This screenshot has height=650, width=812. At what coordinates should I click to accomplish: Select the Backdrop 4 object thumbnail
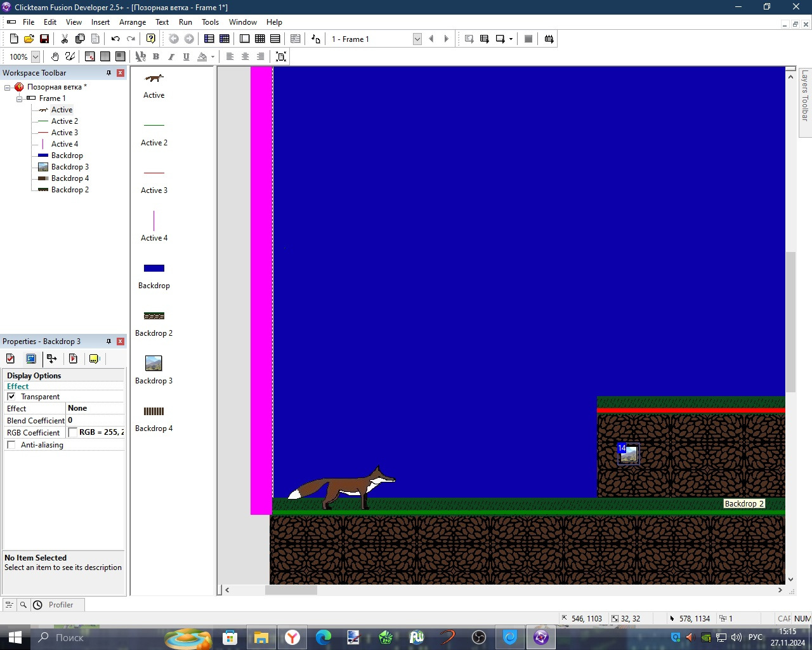[154, 411]
